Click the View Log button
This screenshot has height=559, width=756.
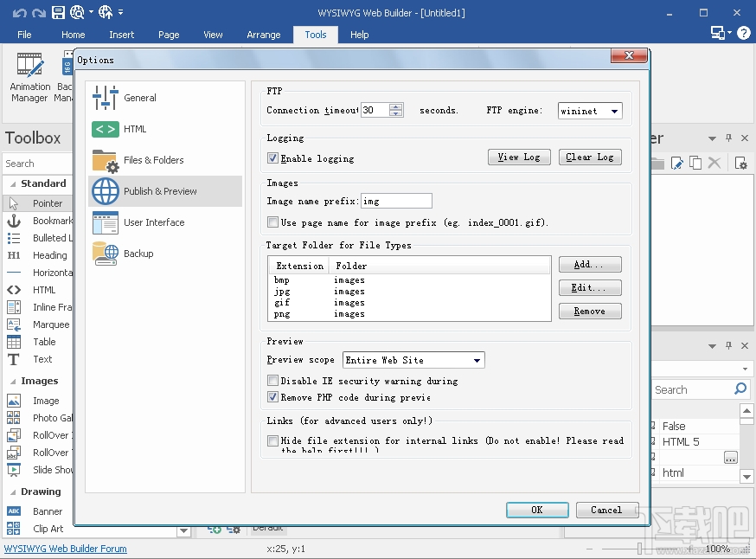click(519, 157)
